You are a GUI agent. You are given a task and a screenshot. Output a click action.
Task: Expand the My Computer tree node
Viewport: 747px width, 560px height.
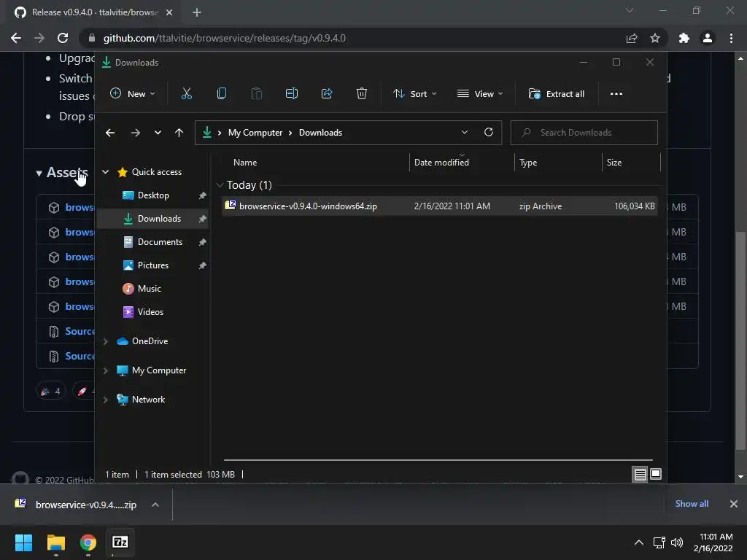[x=105, y=370]
